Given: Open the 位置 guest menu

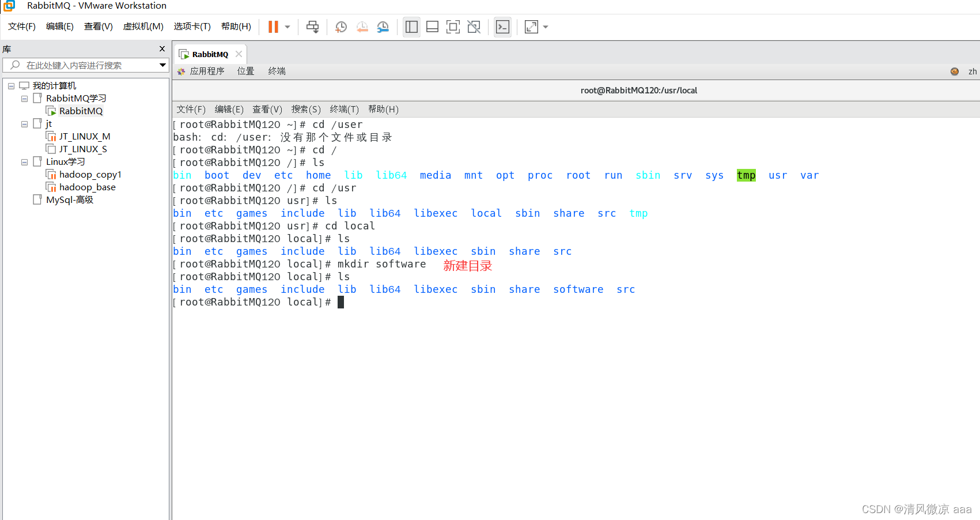Looking at the screenshot, I should 245,71.
